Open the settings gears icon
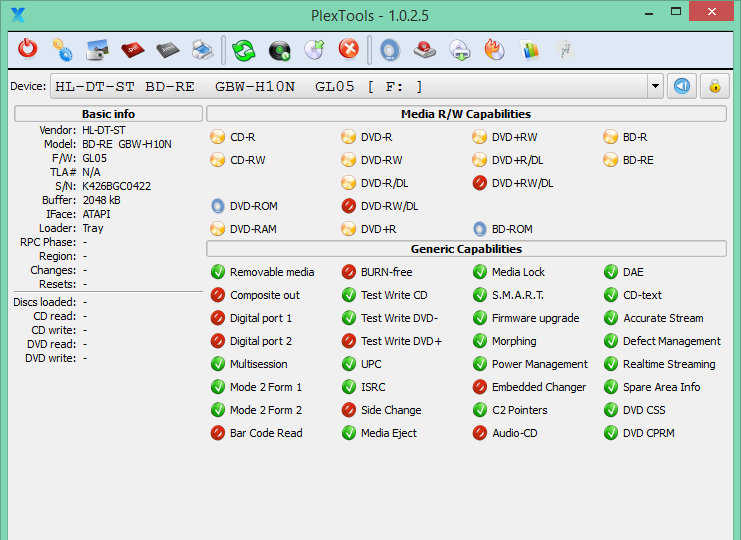This screenshot has width=741, height=540. [x=62, y=50]
